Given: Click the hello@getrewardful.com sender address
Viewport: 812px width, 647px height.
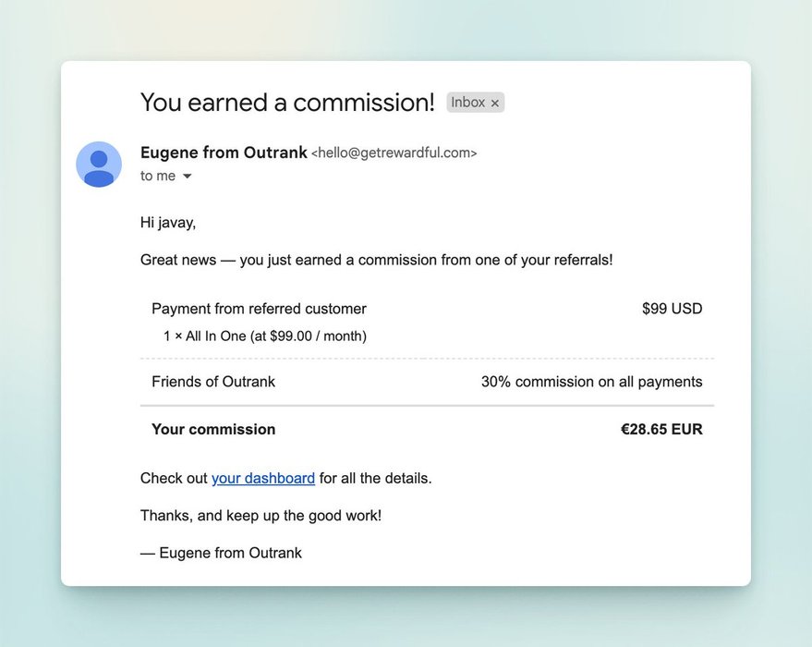Looking at the screenshot, I should click(x=394, y=153).
